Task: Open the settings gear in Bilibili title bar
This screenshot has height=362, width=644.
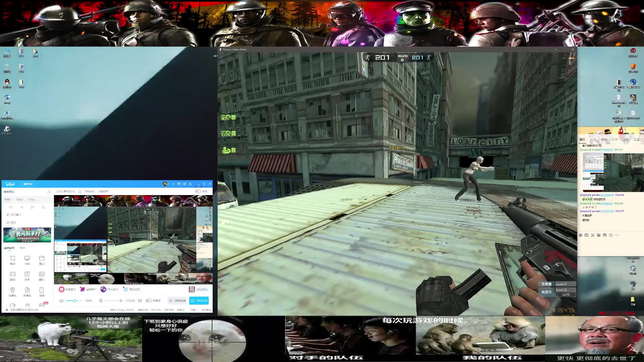Action: (184, 184)
